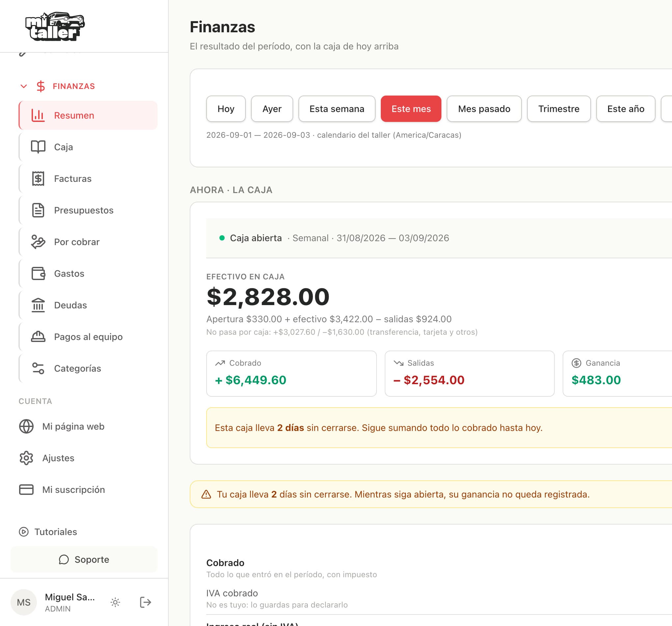Click the Apertura $330.00 breakdown line
672x626 pixels.
click(329, 319)
